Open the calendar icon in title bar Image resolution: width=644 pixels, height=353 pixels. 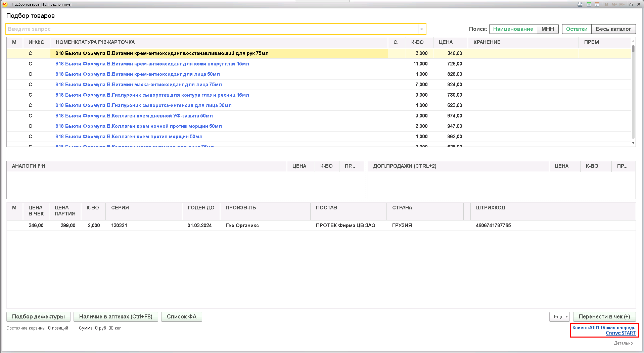pyautogui.click(x=597, y=4)
